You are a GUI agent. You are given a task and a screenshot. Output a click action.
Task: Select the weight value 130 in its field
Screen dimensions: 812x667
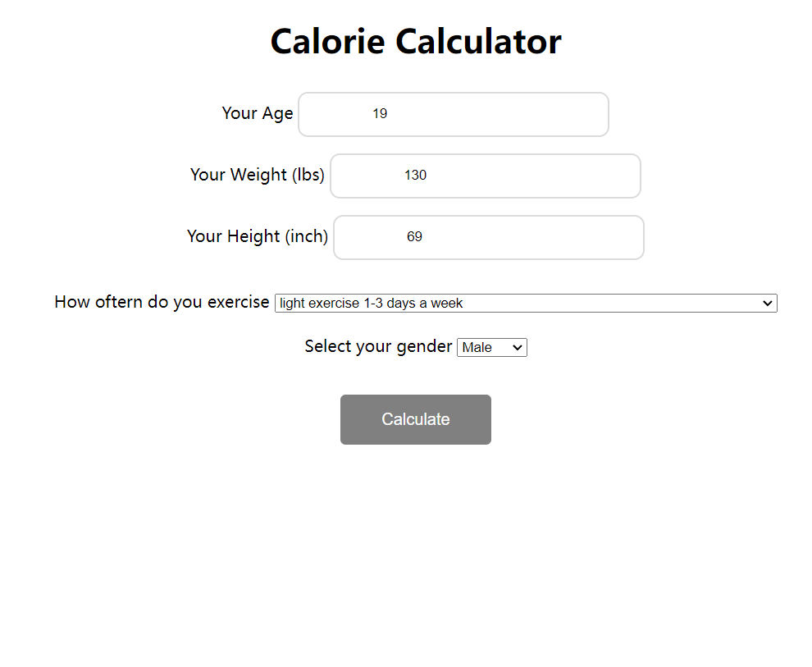pyautogui.click(x=415, y=175)
